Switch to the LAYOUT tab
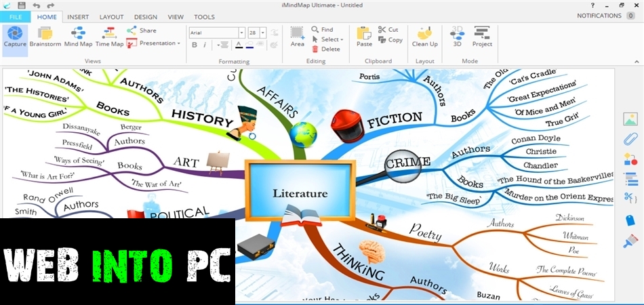The width and height of the screenshot is (644, 305). click(x=111, y=17)
